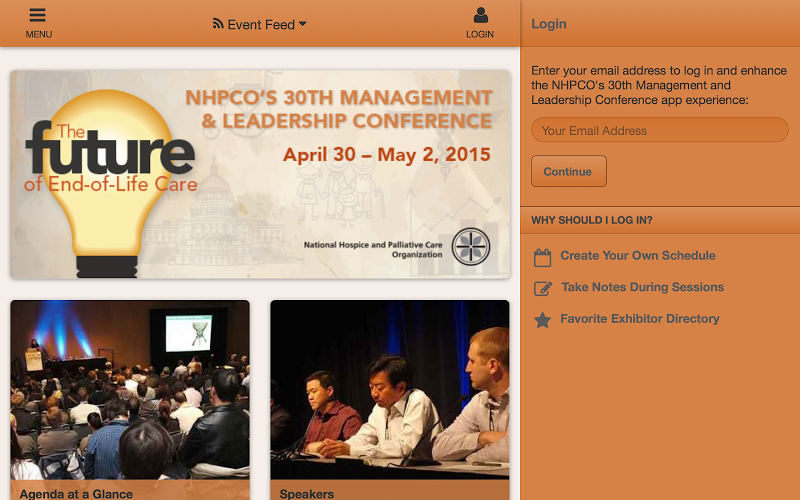
Task: Click the calendar icon for Create Your Own Schedule
Action: tap(542, 258)
